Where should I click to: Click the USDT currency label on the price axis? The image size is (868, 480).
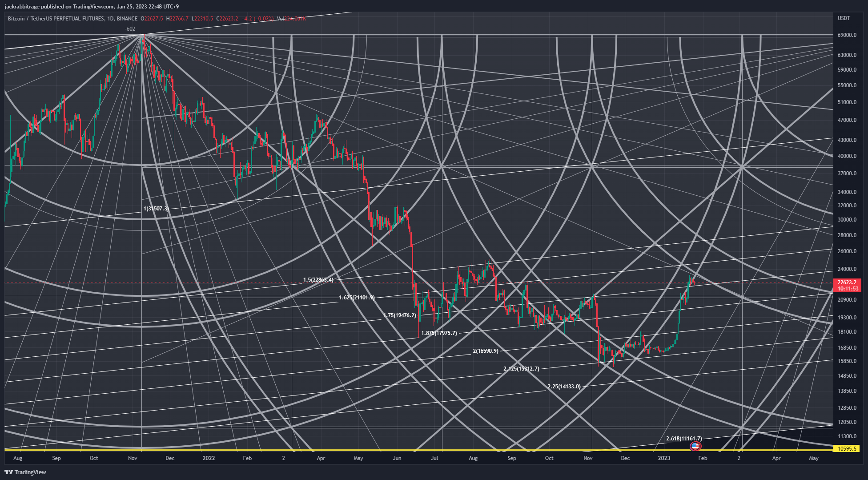pos(844,18)
